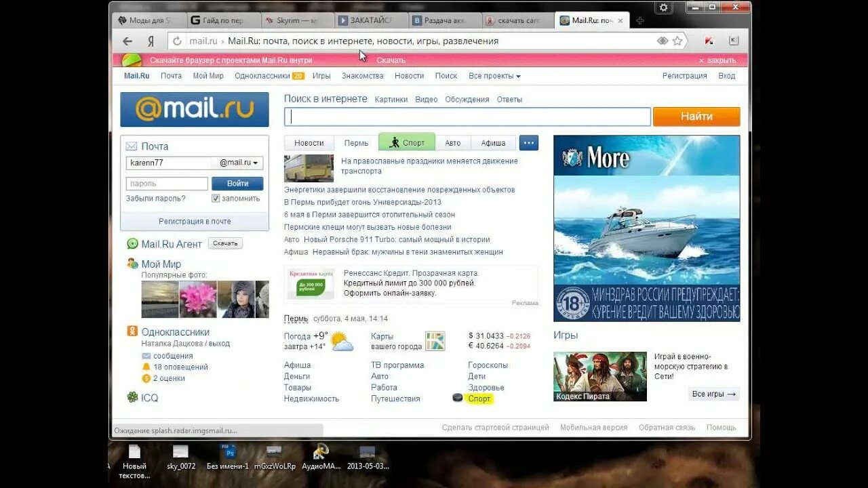Close the pink browser download banner
The height and width of the screenshot is (488, 868).
(x=716, y=60)
